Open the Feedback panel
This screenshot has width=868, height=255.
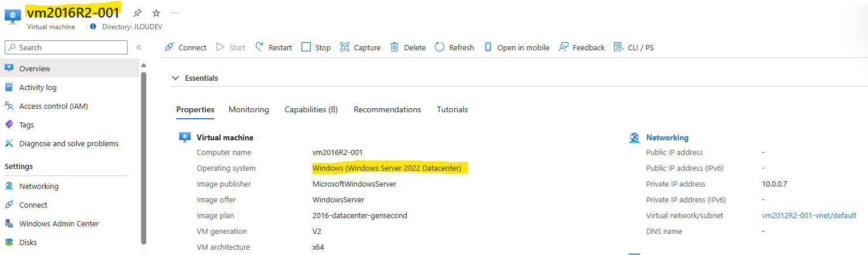click(x=582, y=47)
